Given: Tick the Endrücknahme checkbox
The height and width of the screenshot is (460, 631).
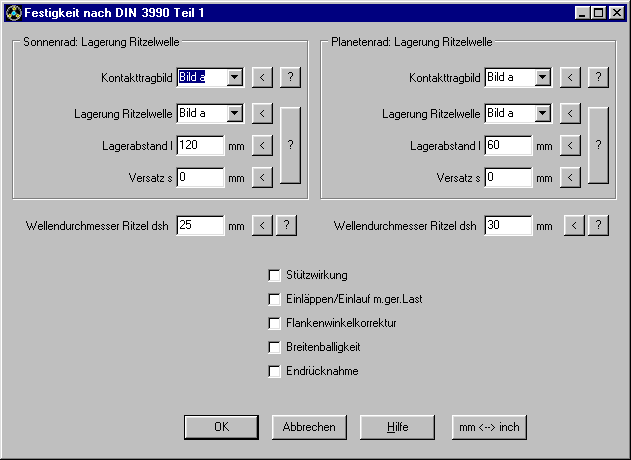Looking at the screenshot, I should pos(275,371).
